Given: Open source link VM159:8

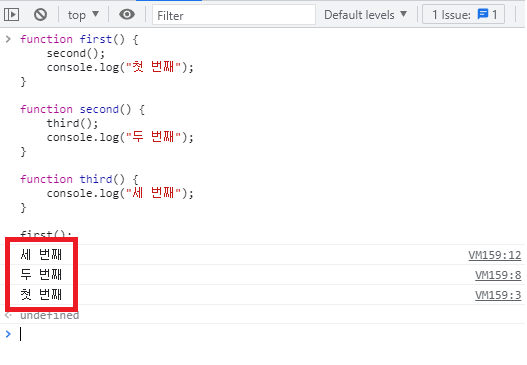Looking at the screenshot, I should (498, 275).
